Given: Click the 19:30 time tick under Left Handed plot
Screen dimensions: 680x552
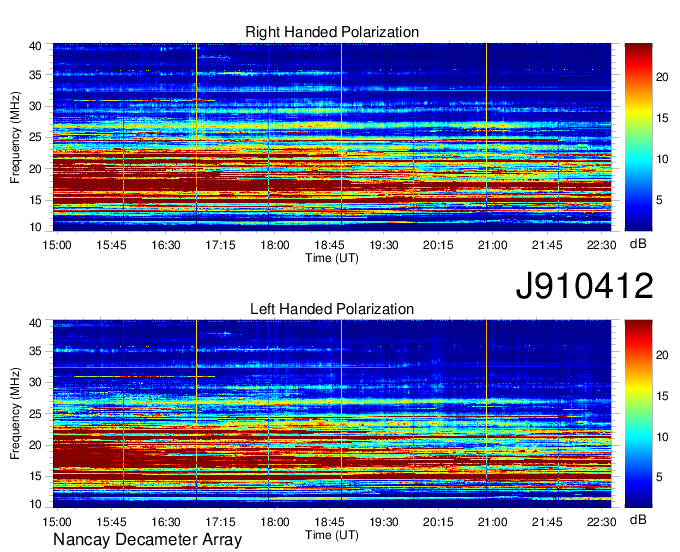Looking at the screenshot, I should coord(384,522).
